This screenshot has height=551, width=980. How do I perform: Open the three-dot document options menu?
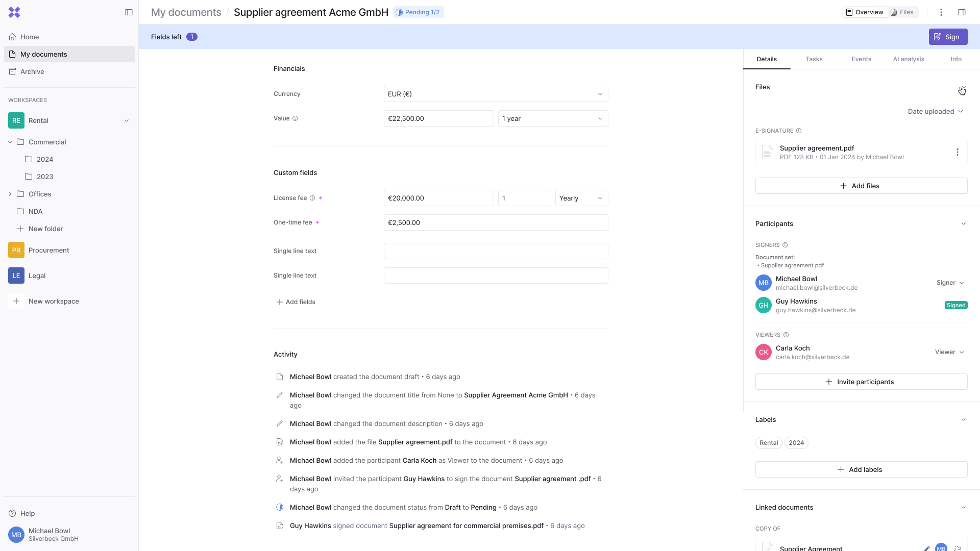click(x=941, y=12)
